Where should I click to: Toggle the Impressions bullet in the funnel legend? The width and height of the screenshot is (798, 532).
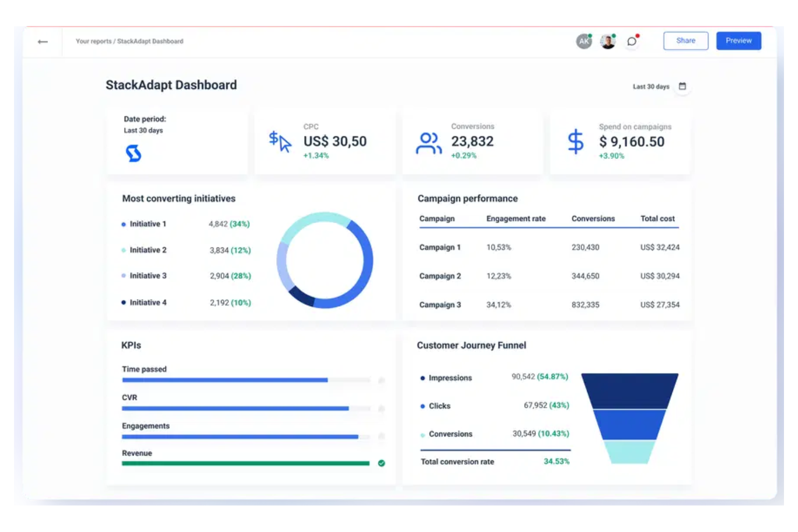coord(423,378)
